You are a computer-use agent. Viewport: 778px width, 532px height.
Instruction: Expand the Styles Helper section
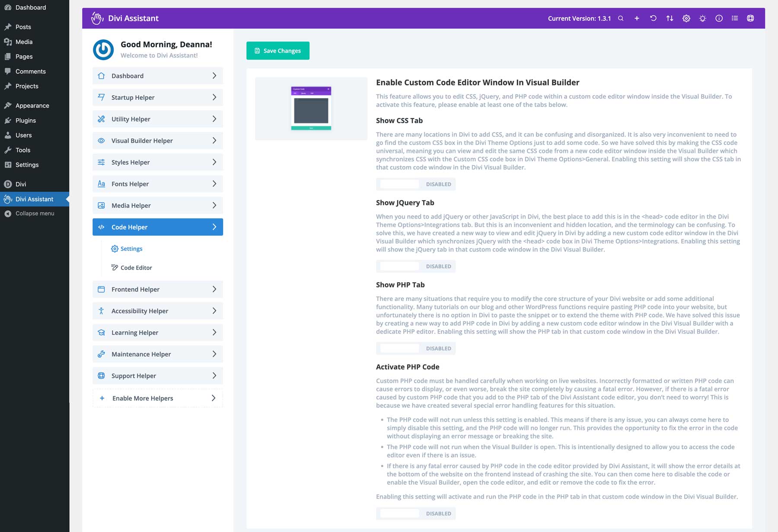click(x=157, y=162)
